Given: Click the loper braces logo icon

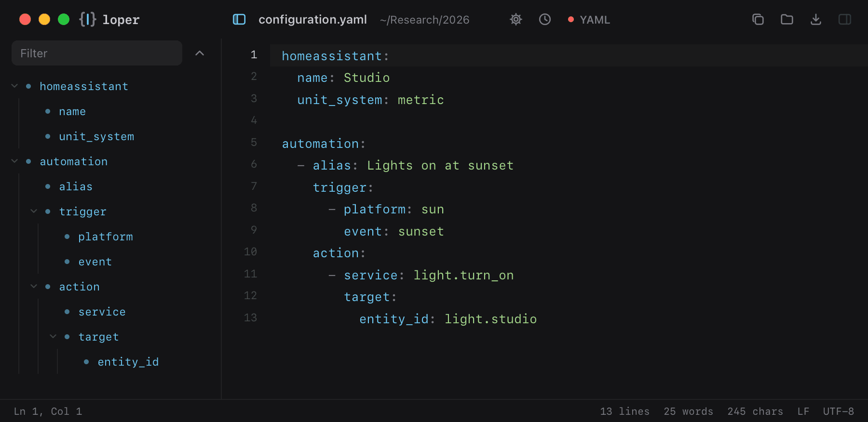Looking at the screenshot, I should (x=88, y=19).
